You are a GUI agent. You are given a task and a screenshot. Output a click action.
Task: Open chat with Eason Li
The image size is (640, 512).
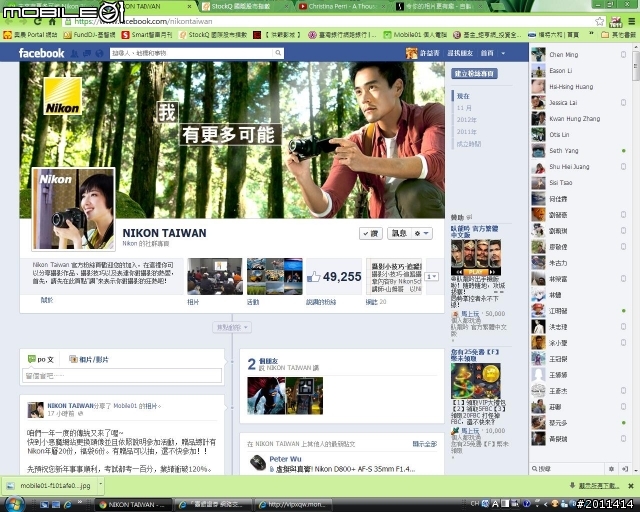point(580,71)
